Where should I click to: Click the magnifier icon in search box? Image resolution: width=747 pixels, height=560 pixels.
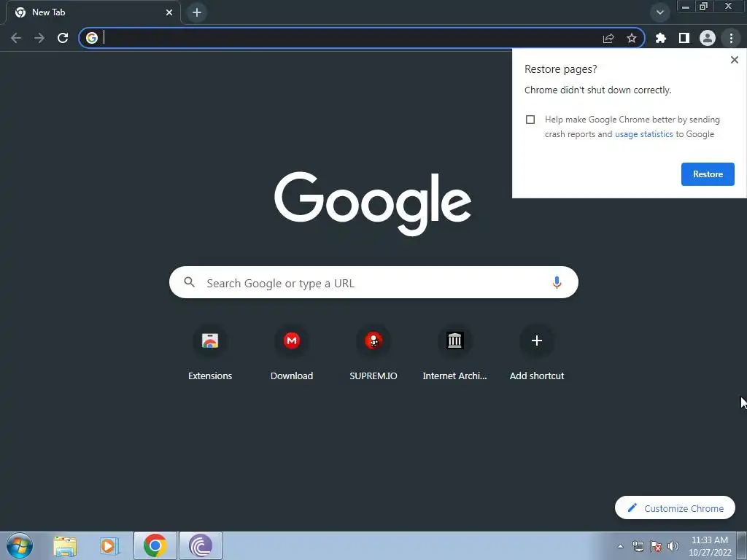click(x=189, y=282)
